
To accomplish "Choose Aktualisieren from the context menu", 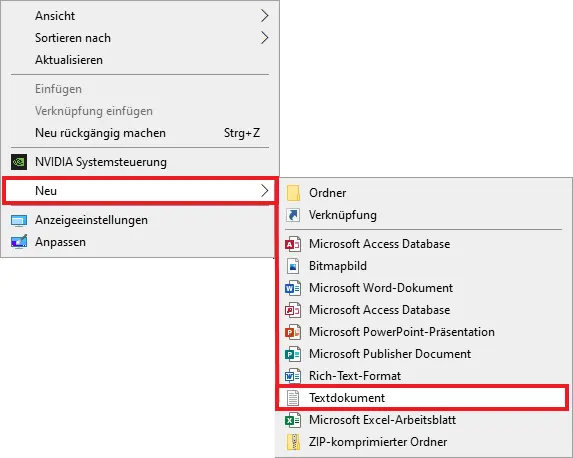I will pos(69,60).
